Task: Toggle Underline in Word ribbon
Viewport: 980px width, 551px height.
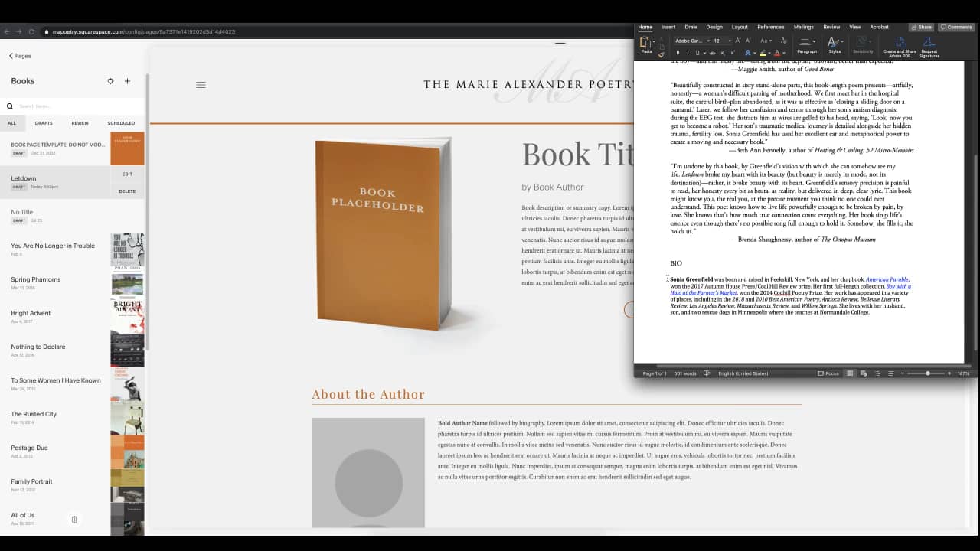Action: [x=697, y=53]
